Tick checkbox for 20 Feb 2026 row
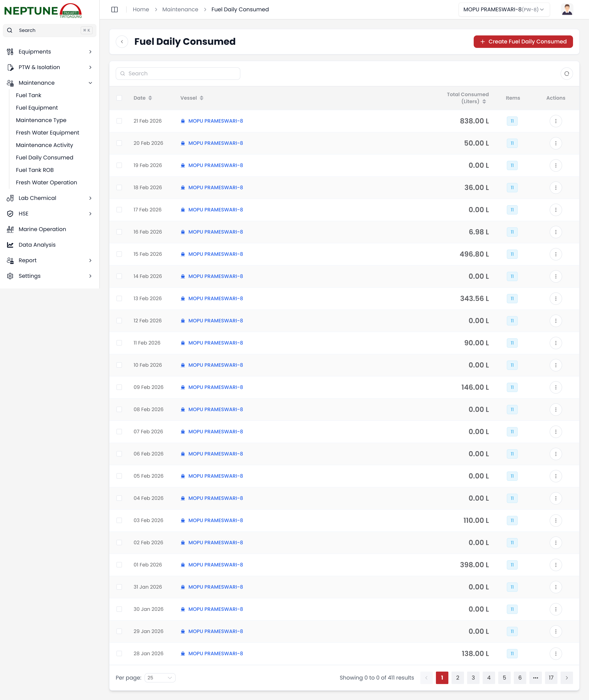This screenshot has width=589, height=700. pos(119,143)
